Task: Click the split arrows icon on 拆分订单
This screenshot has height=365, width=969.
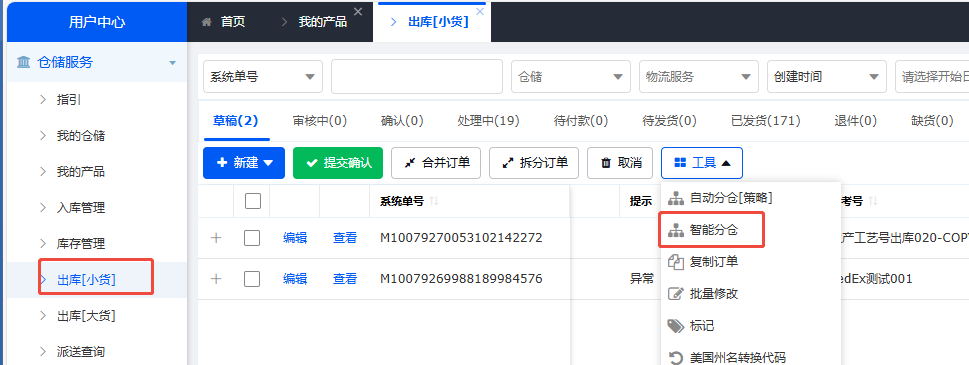Action: tap(507, 163)
